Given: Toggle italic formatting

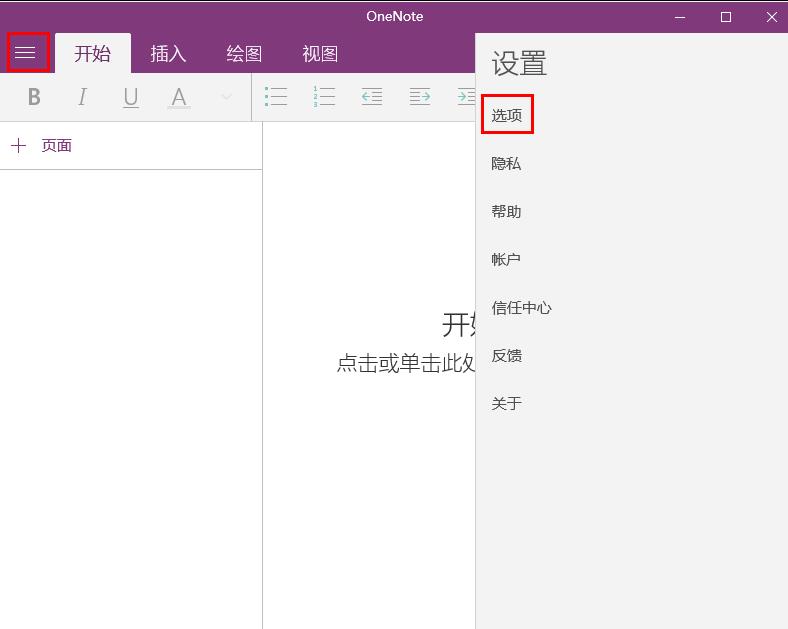Looking at the screenshot, I should [x=82, y=97].
